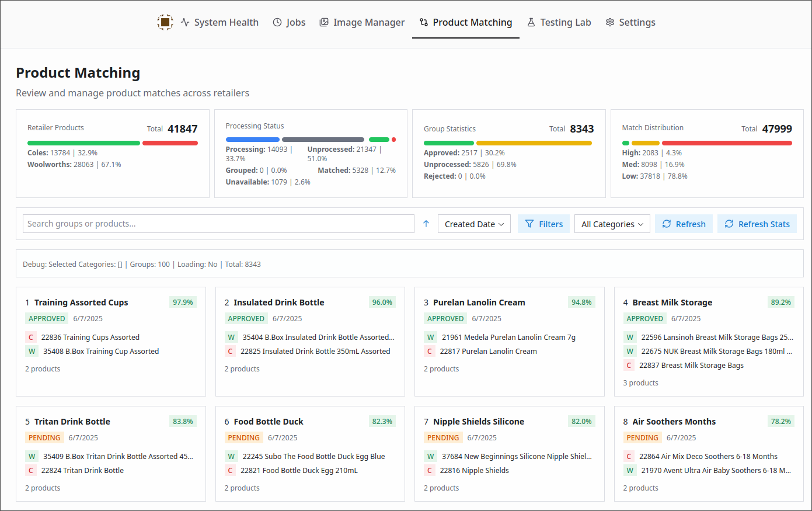Switch to the Product Matching tab
This screenshot has height=511, width=812.
pyautogui.click(x=466, y=22)
